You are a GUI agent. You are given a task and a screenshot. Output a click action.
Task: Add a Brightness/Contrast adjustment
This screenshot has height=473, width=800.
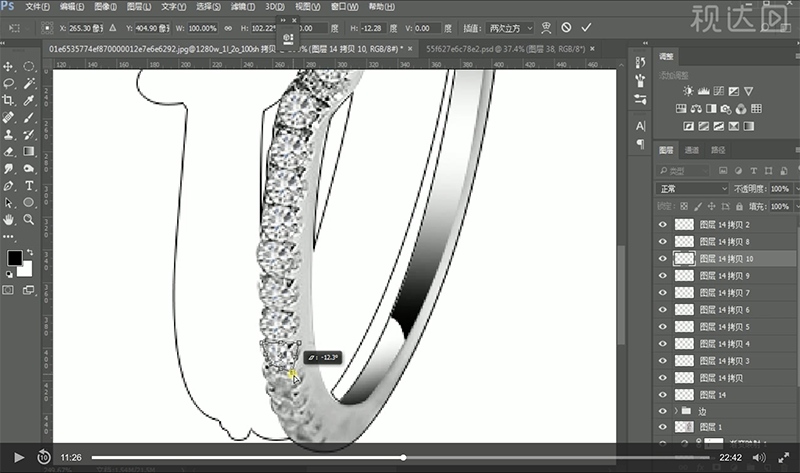(x=688, y=91)
